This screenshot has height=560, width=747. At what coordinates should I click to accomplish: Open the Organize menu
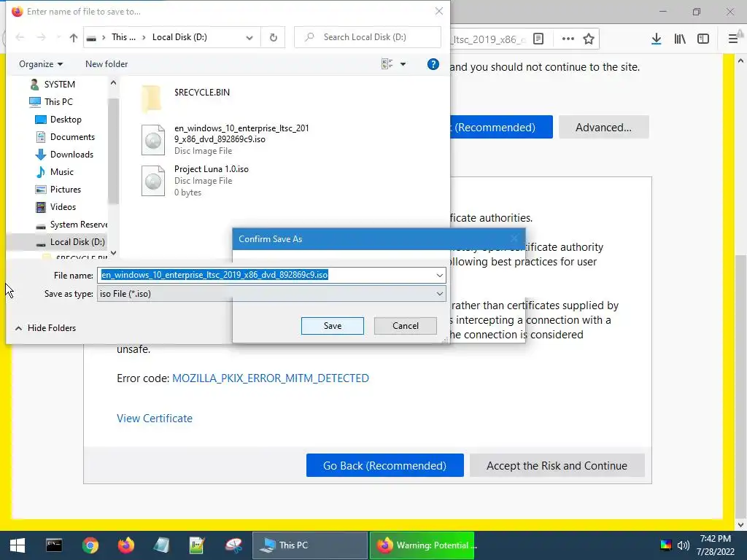[x=41, y=64]
